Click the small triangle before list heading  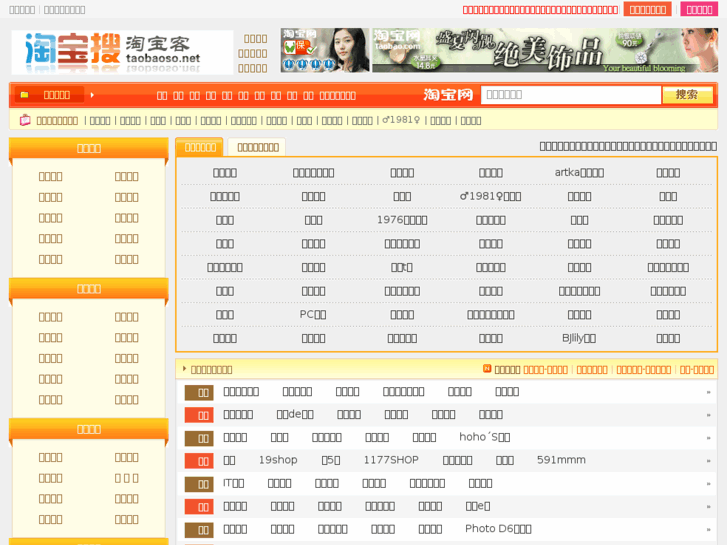[185, 369]
